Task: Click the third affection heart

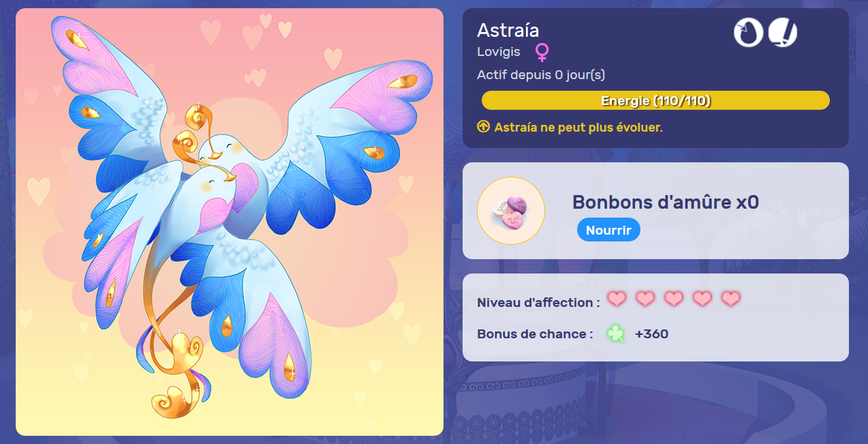Action: click(x=674, y=299)
